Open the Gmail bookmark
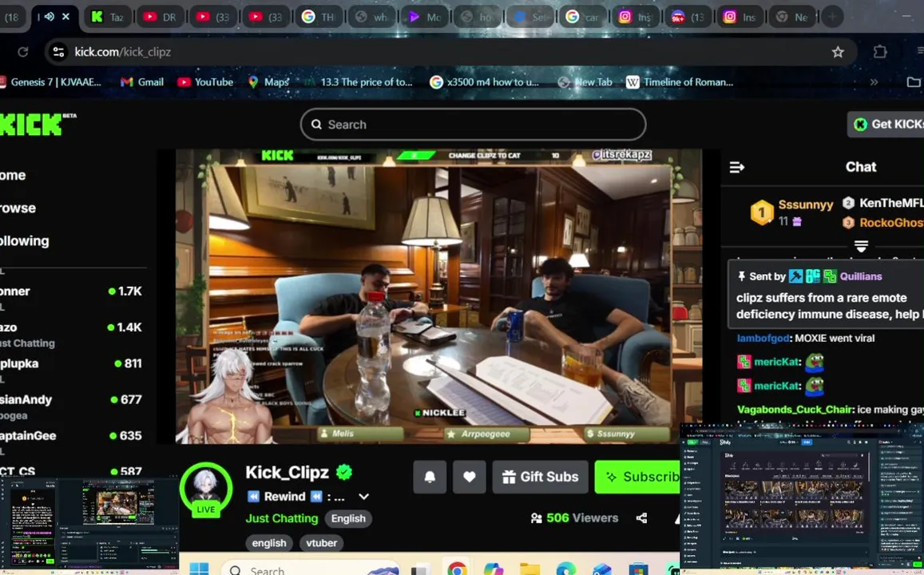 (x=142, y=82)
